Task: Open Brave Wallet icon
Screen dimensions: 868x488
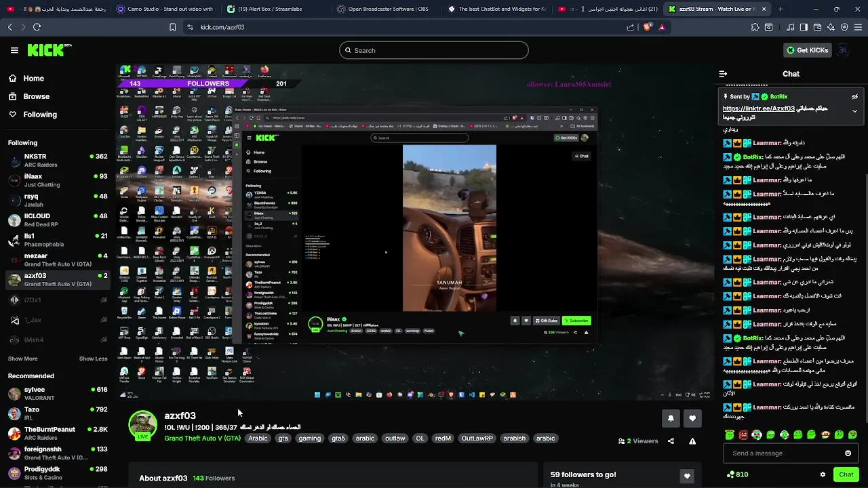Action: coord(817,27)
